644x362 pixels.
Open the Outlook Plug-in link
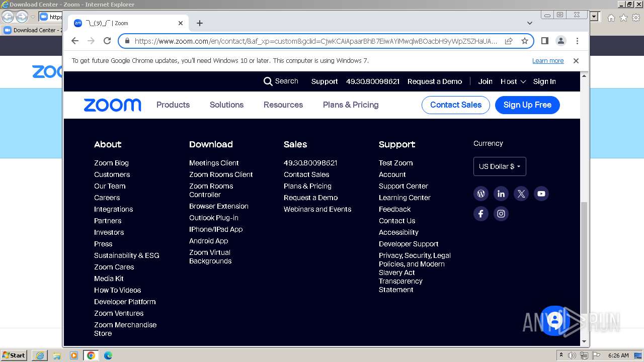tap(213, 218)
